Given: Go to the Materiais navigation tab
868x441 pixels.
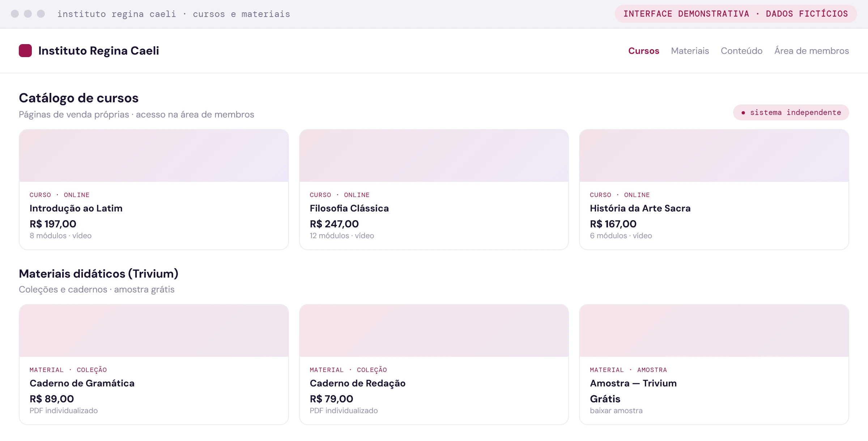Looking at the screenshot, I should coord(690,51).
